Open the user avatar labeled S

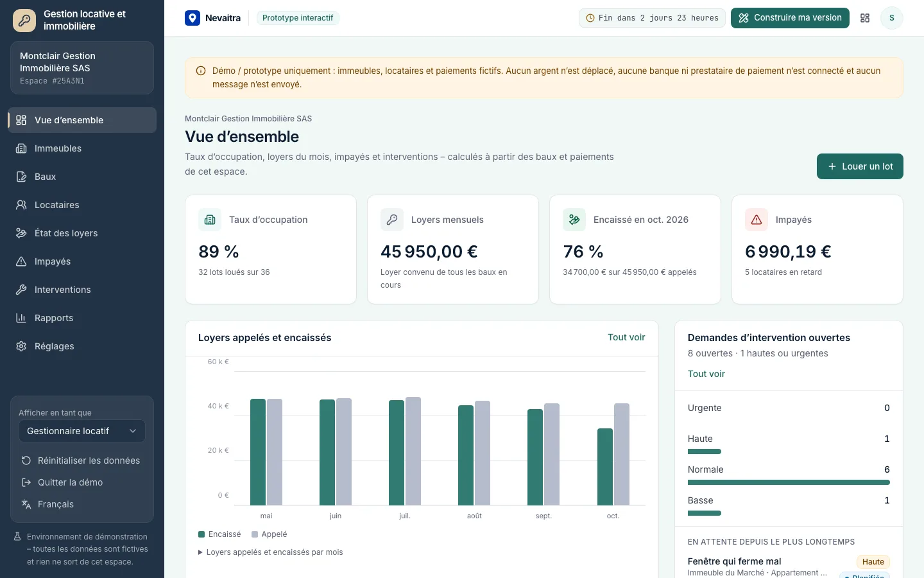pos(891,18)
